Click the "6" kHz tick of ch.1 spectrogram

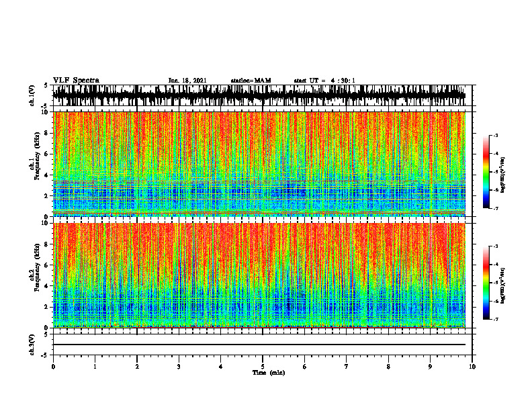click(x=47, y=154)
